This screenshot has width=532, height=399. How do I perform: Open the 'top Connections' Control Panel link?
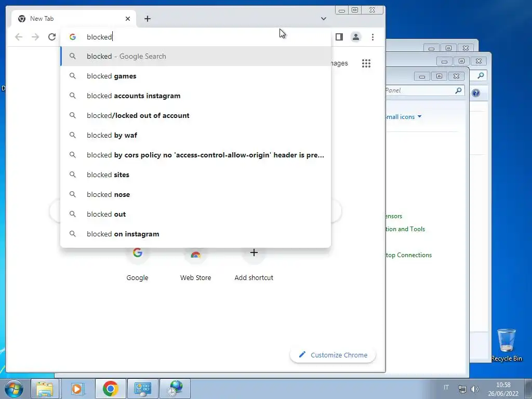(409, 255)
